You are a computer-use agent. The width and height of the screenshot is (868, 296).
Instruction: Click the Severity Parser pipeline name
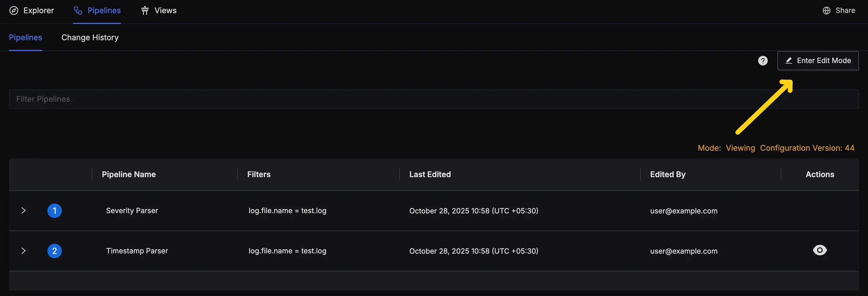click(x=132, y=211)
